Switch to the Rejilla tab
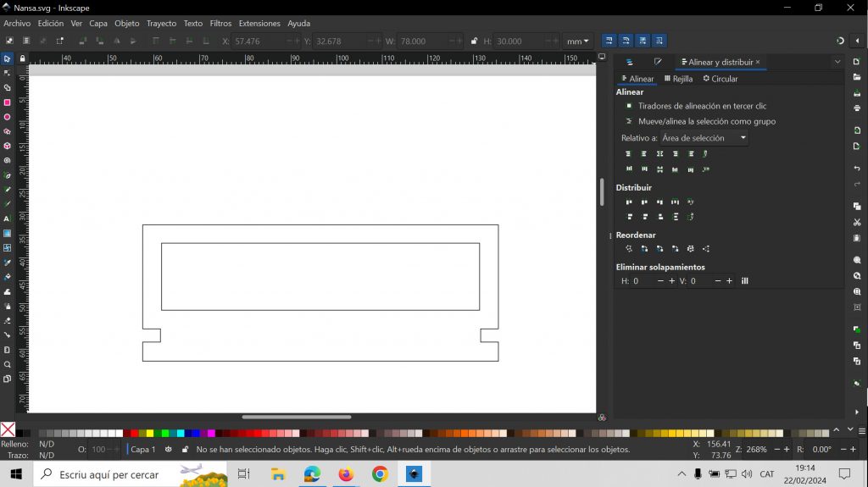 [678, 79]
